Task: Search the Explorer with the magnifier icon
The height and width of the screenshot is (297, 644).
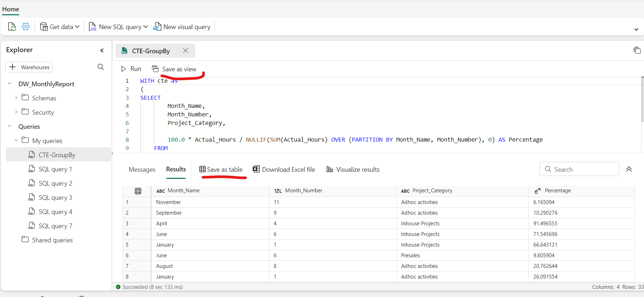Action: [101, 67]
